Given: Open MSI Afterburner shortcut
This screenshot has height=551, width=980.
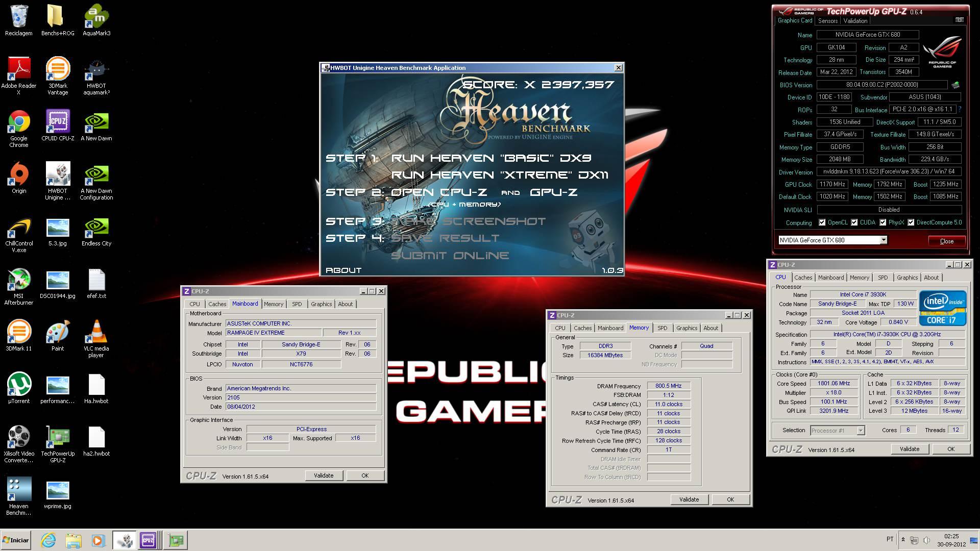Looking at the screenshot, I should [19, 286].
